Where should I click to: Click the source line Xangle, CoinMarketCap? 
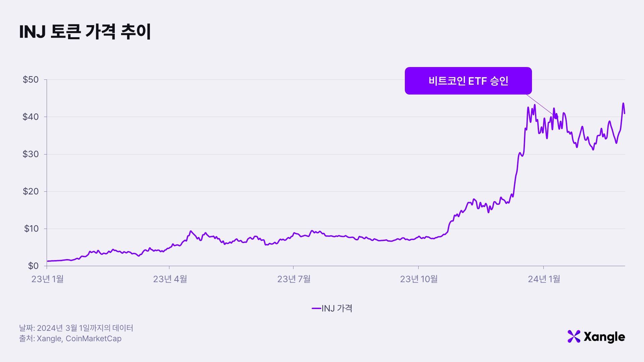tap(70, 339)
